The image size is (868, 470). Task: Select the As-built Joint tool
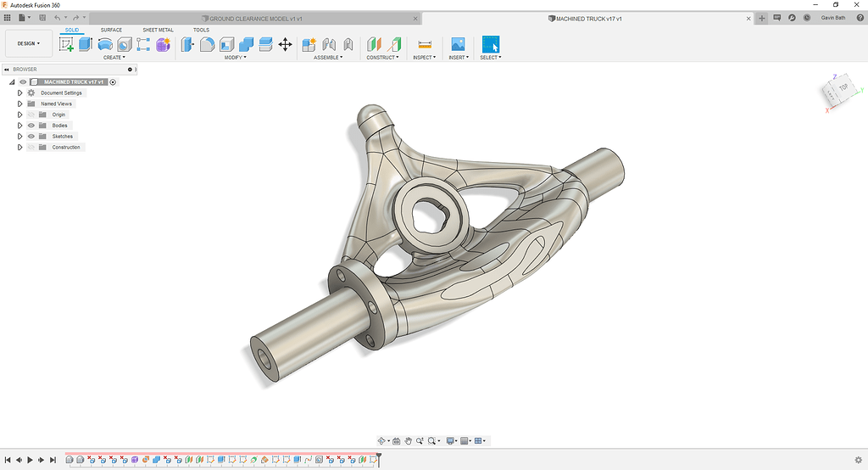tap(348, 44)
